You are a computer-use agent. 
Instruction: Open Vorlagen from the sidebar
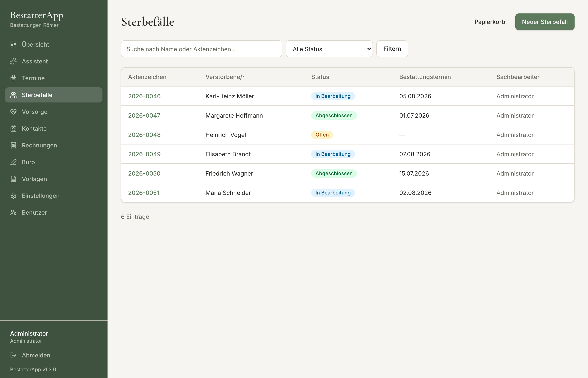[x=54, y=179]
